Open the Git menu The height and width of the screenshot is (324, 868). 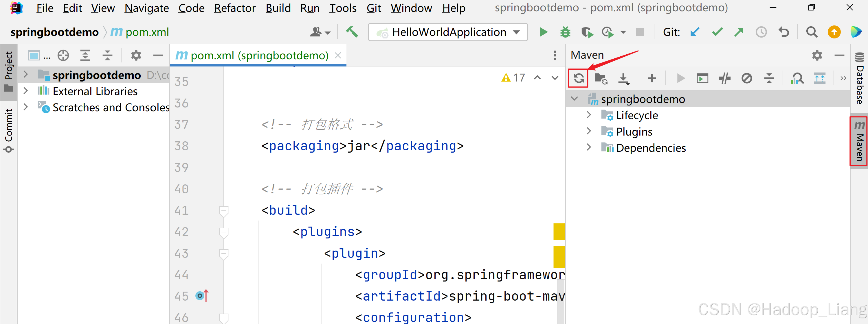click(x=373, y=8)
